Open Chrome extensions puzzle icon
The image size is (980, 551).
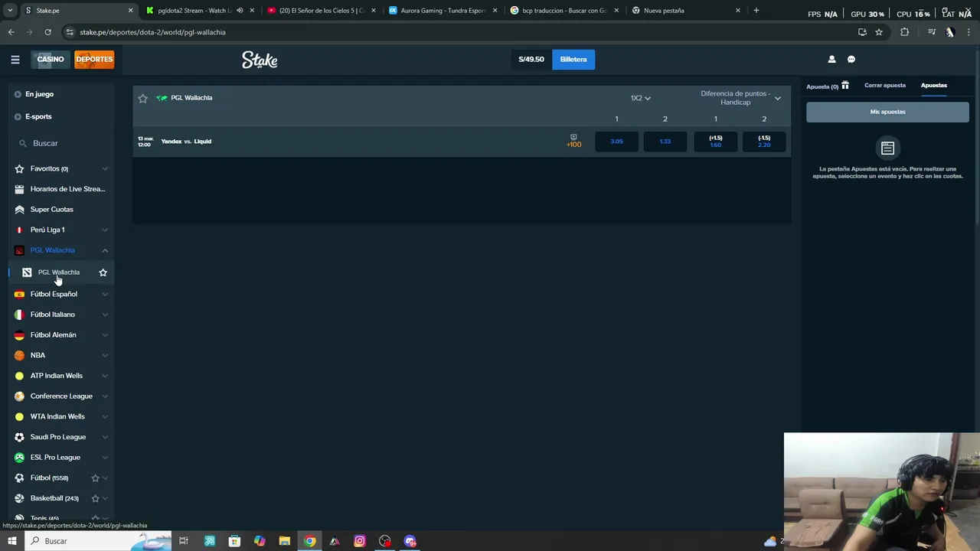pyautogui.click(x=905, y=32)
